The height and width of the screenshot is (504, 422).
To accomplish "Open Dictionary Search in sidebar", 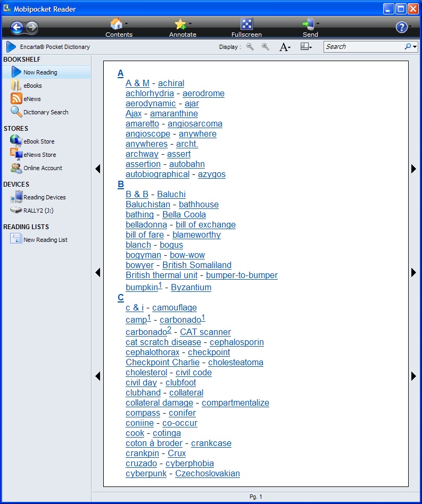I will pyautogui.click(x=46, y=112).
